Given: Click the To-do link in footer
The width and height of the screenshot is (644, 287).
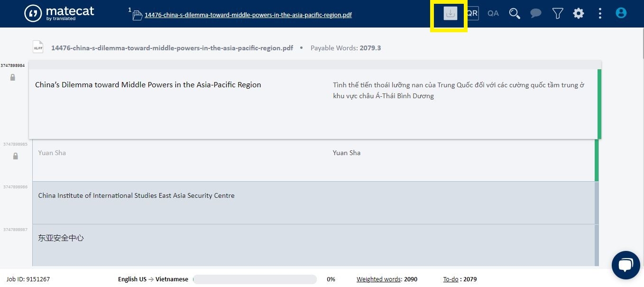Looking at the screenshot, I should click(451, 279).
